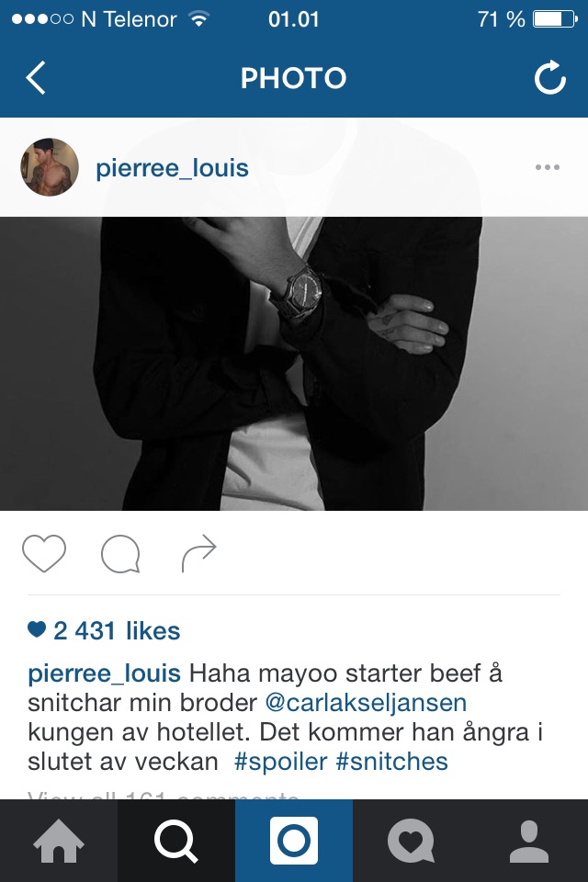Viewport: 588px width, 882px height.
Task: Tap the pierree_louis username in header
Action: tap(172, 167)
